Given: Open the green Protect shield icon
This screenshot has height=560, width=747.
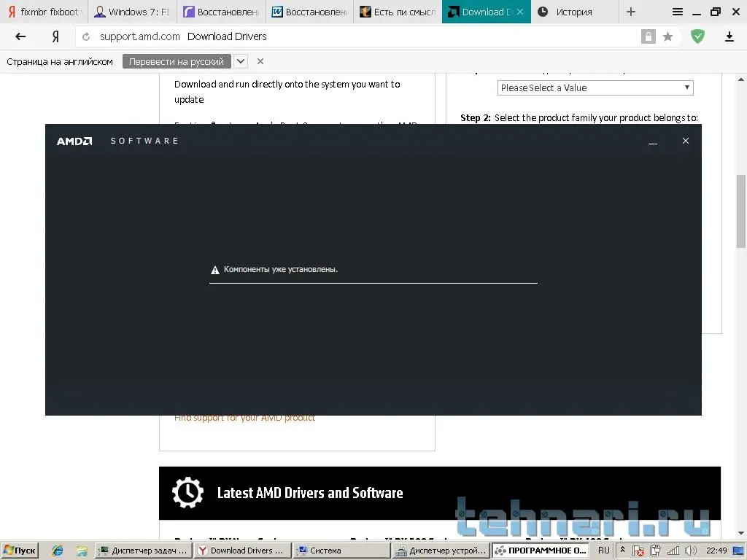Looking at the screenshot, I should (x=697, y=36).
